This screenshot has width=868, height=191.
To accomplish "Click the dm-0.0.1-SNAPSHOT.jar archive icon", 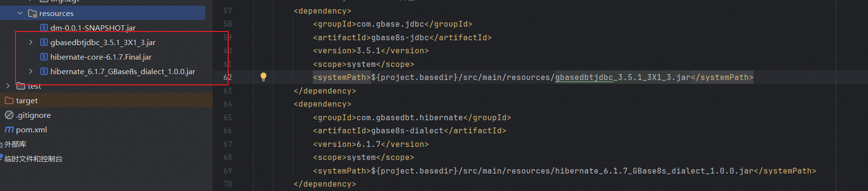I will tap(44, 28).
